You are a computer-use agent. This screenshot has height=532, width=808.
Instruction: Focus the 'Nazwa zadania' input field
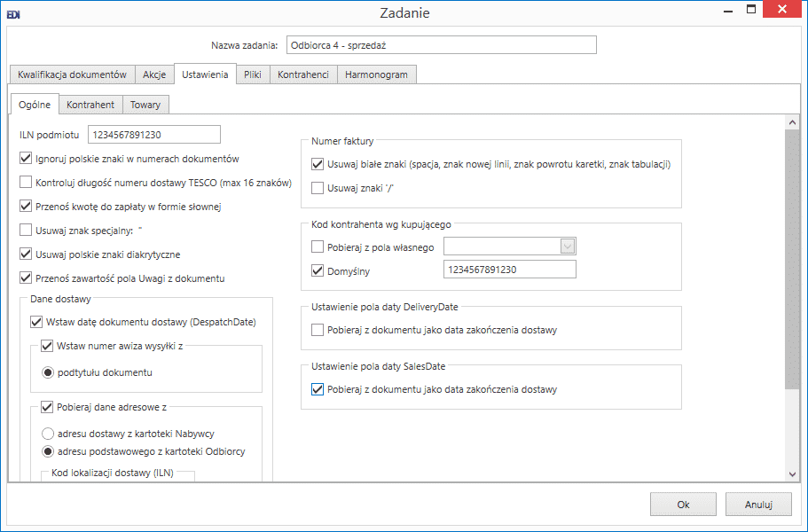(x=442, y=45)
